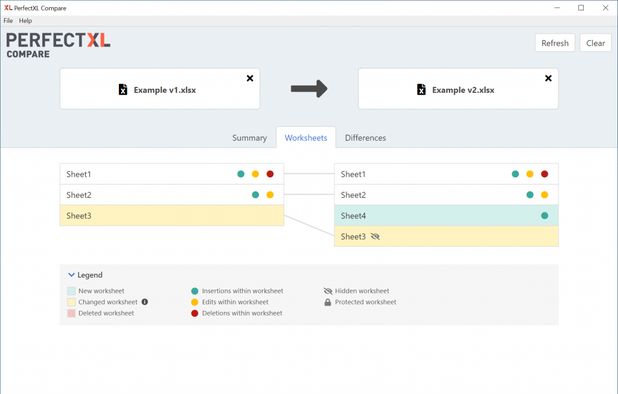Remove Example v1.xlsx with its X icon
This screenshot has width=618, height=394.
250,78
